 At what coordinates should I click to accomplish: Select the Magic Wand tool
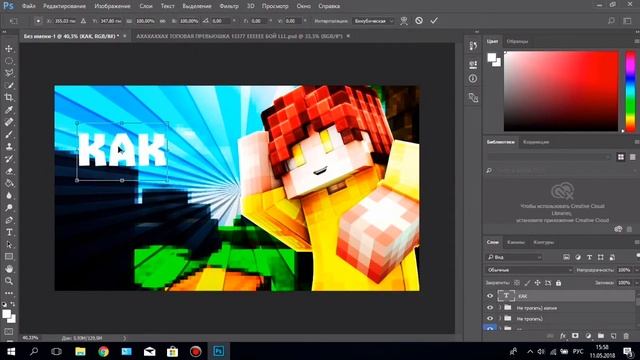(x=9, y=85)
